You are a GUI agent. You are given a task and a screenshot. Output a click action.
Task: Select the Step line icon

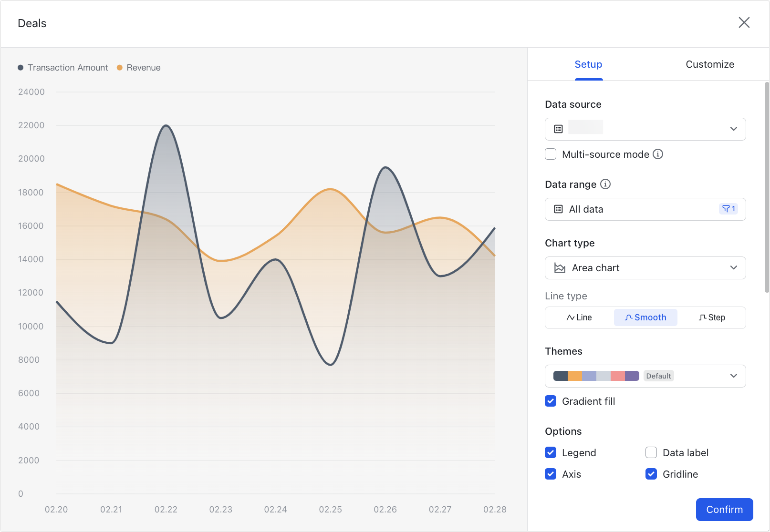tap(702, 317)
